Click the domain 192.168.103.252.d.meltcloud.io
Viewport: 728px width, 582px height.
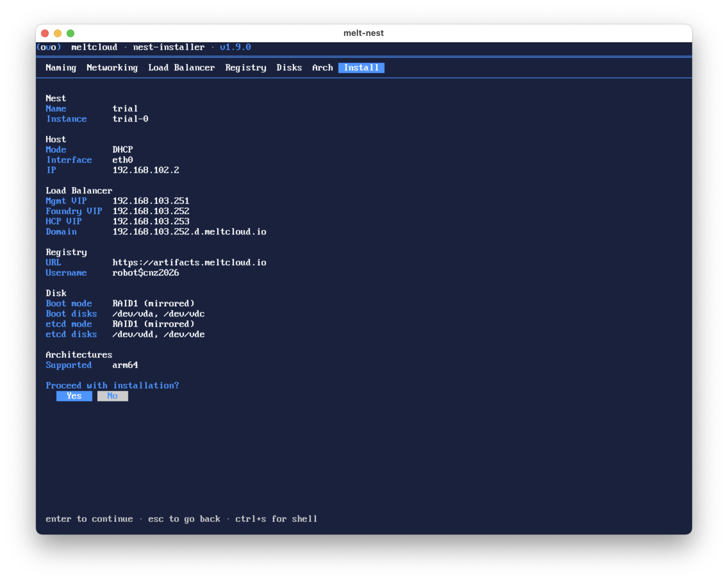click(189, 232)
